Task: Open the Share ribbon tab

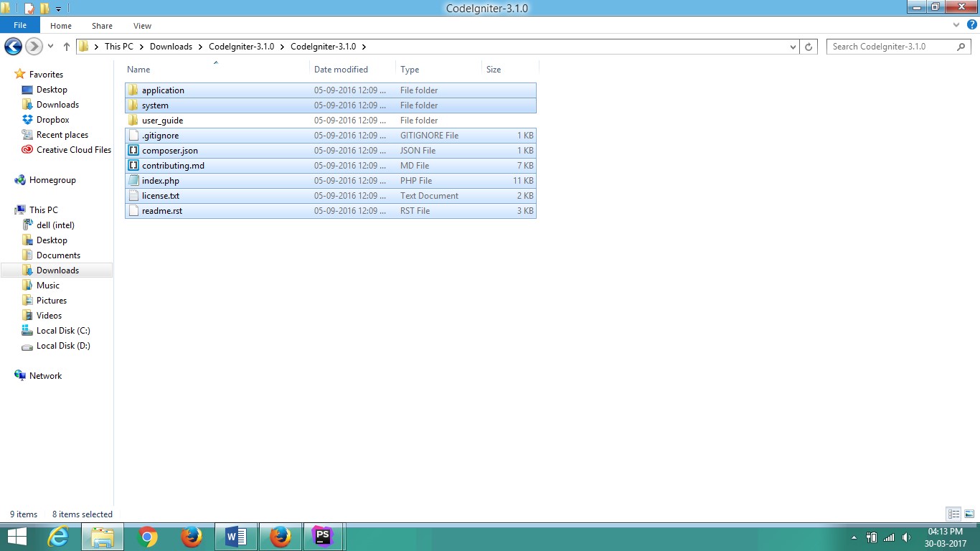Action: (x=102, y=26)
